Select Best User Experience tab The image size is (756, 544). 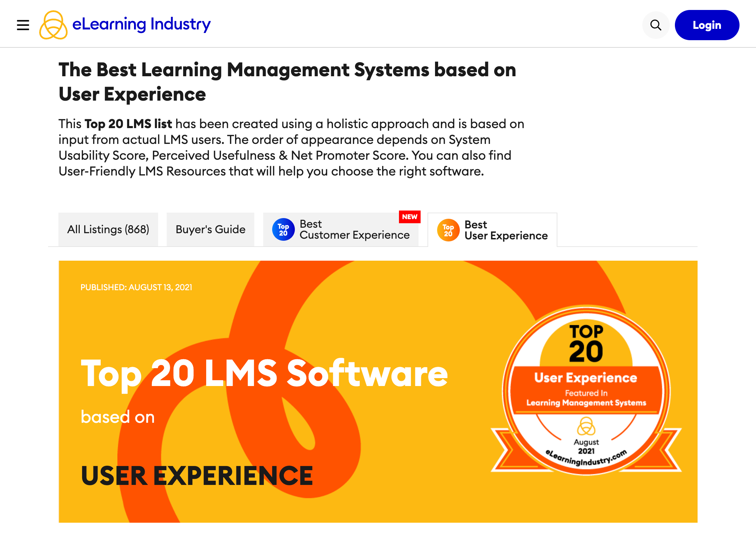pos(492,230)
